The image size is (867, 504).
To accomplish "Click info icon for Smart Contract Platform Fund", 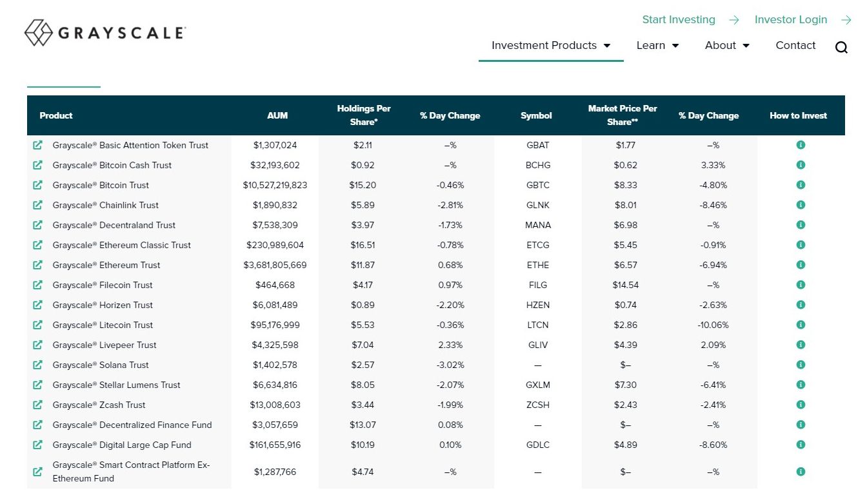I will tap(801, 472).
